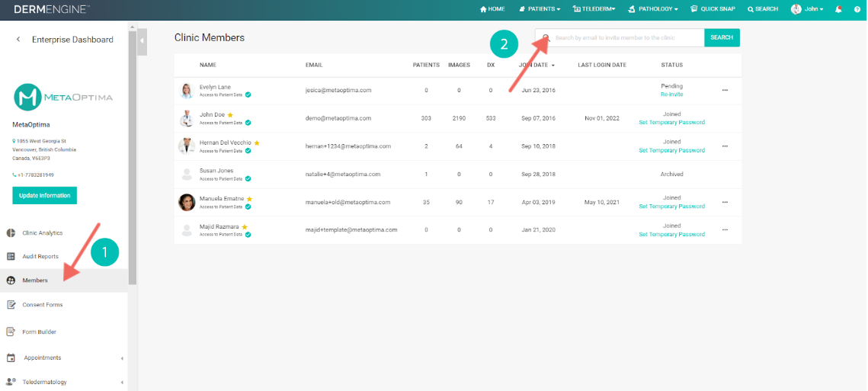Click the teal SEARCH button
This screenshot has height=391, width=868.
pyautogui.click(x=722, y=37)
